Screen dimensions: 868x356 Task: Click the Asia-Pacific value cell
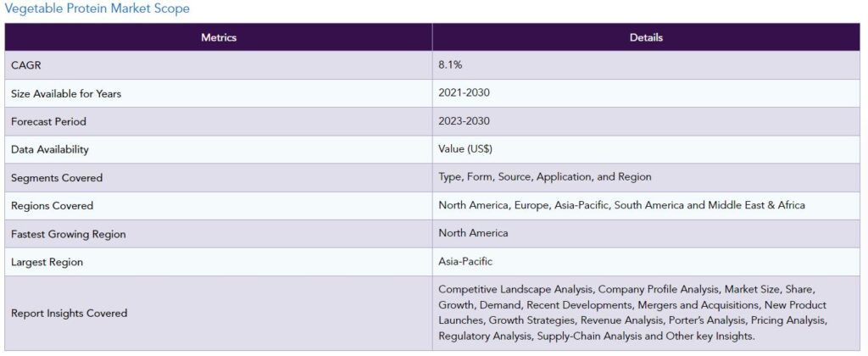(x=465, y=262)
